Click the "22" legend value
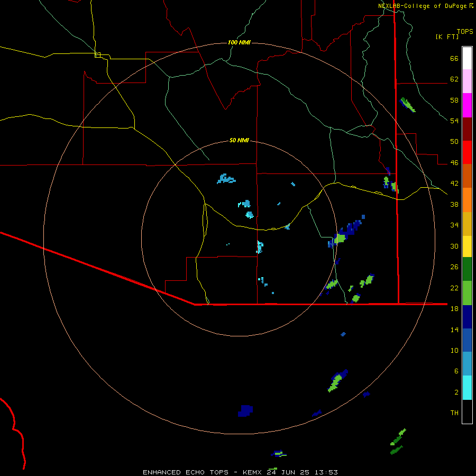The width and height of the screenshot is (476, 476). [x=454, y=288]
